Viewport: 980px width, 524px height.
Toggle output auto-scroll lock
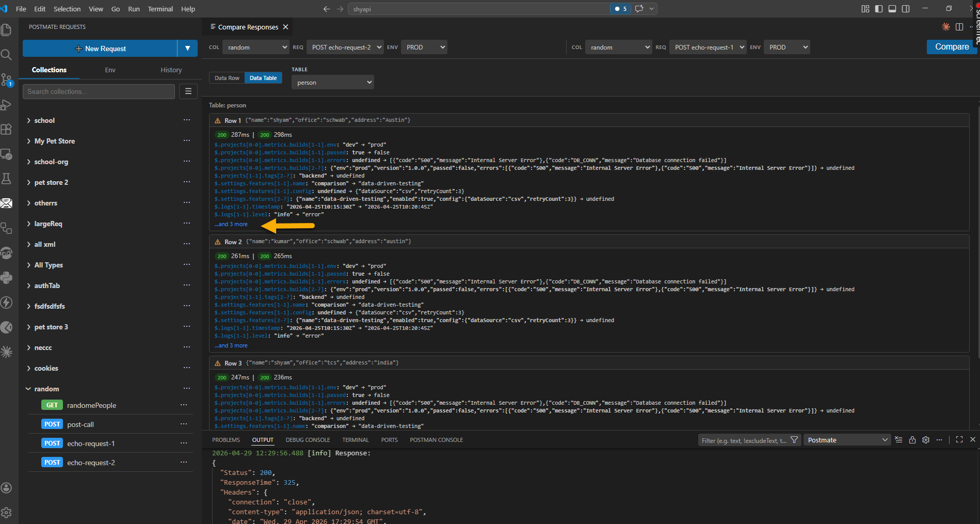tap(912, 440)
